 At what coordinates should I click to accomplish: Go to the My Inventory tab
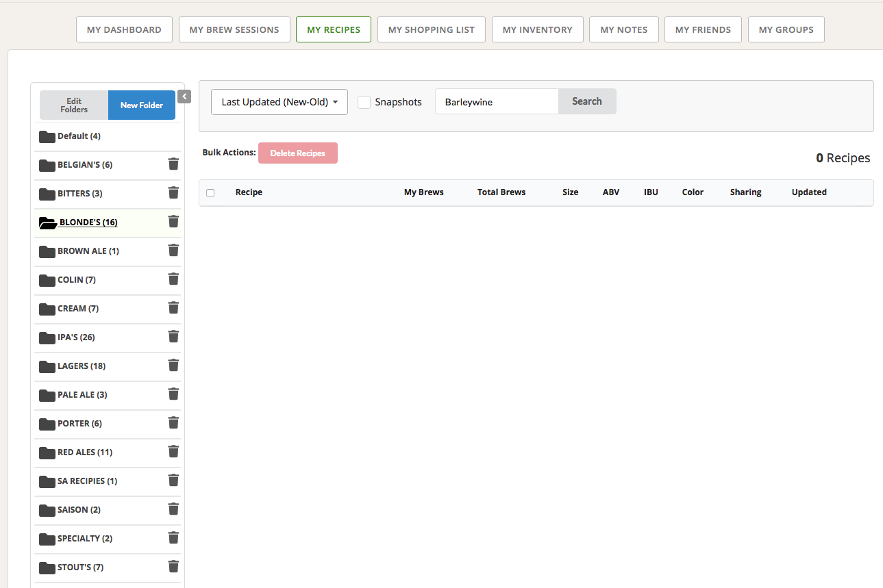537,29
